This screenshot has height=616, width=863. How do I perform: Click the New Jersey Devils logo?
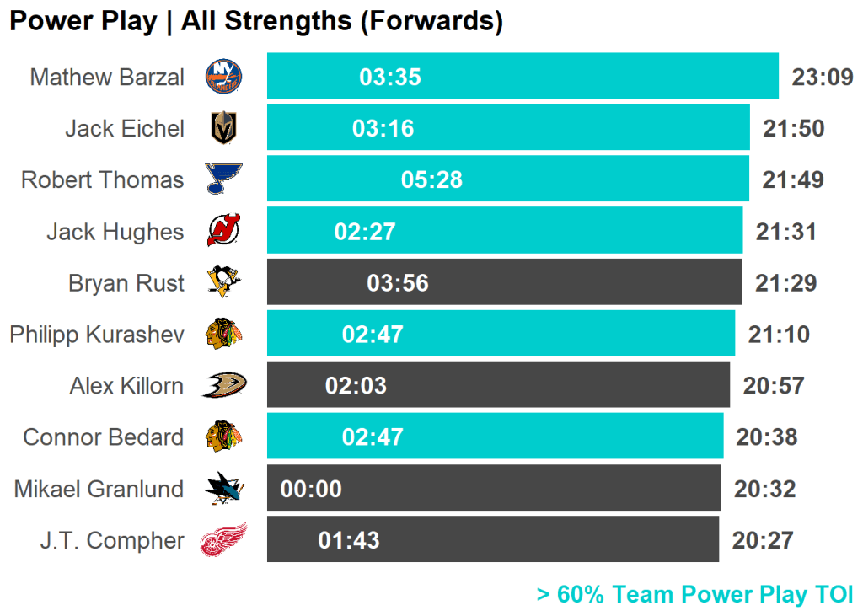[223, 231]
